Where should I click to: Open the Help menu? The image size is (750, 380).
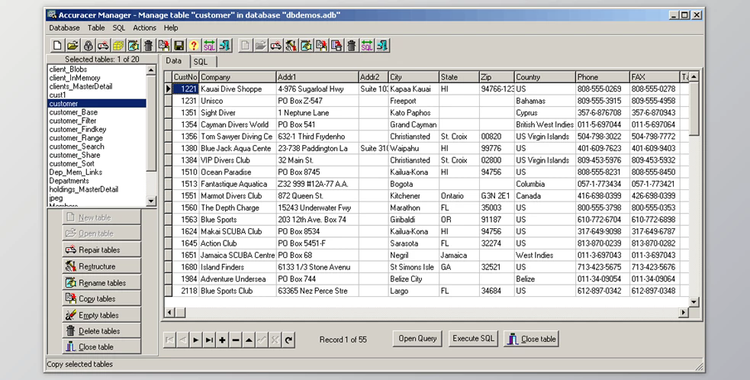coord(171,28)
